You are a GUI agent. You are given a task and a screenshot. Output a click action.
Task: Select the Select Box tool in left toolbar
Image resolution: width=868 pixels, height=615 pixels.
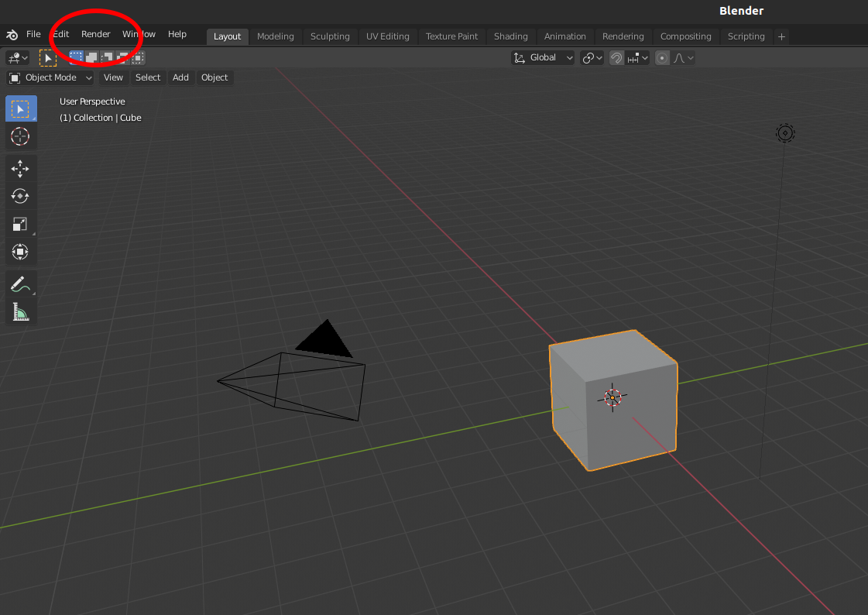pos(21,108)
